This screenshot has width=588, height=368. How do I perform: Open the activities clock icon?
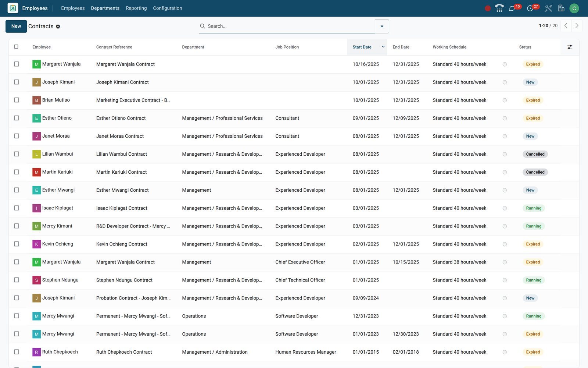point(530,8)
